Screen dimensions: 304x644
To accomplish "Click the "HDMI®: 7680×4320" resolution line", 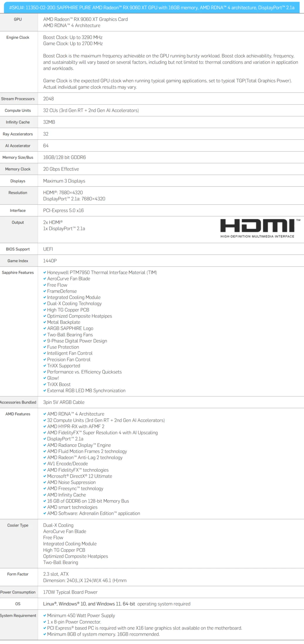I will point(63,193).
